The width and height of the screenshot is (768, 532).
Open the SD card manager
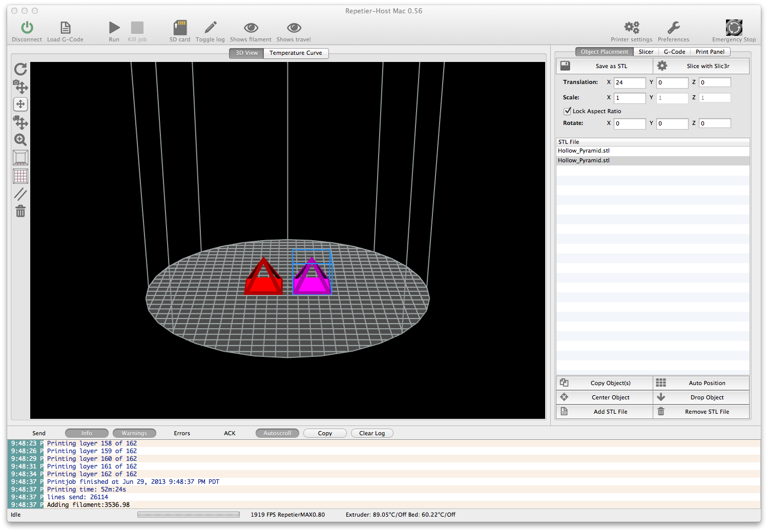pyautogui.click(x=180, y=28)
